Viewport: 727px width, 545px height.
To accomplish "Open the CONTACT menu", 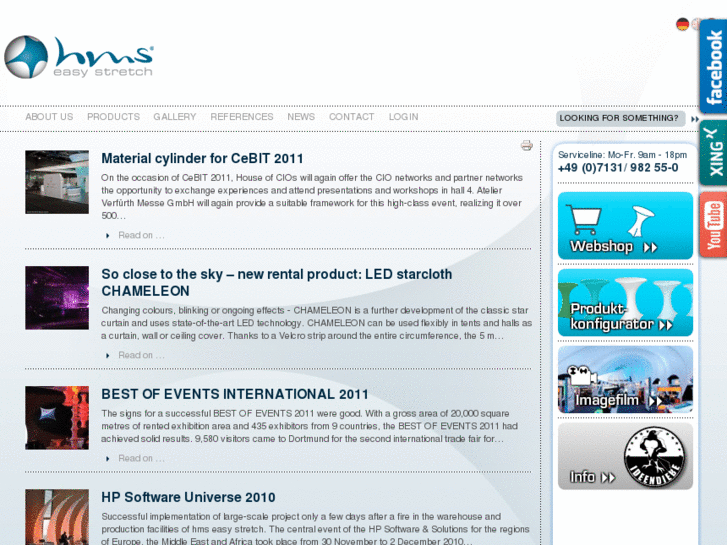I will coord(351,117).
